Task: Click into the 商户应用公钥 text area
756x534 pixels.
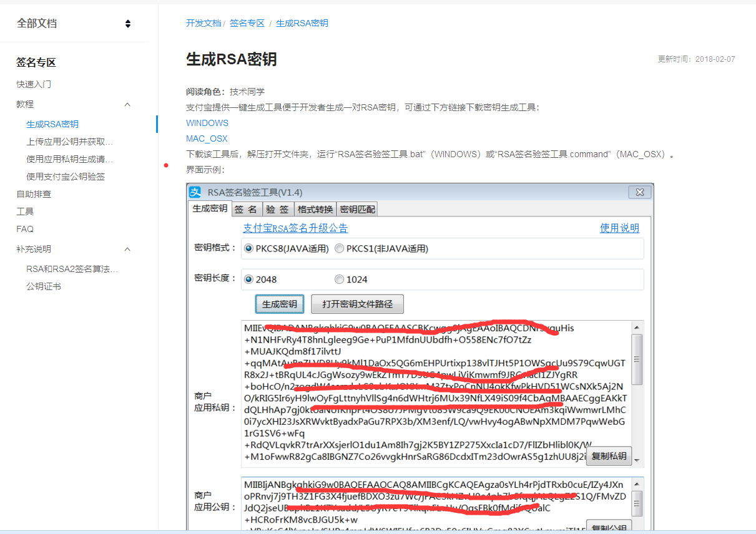Action: tap(436, 504)
